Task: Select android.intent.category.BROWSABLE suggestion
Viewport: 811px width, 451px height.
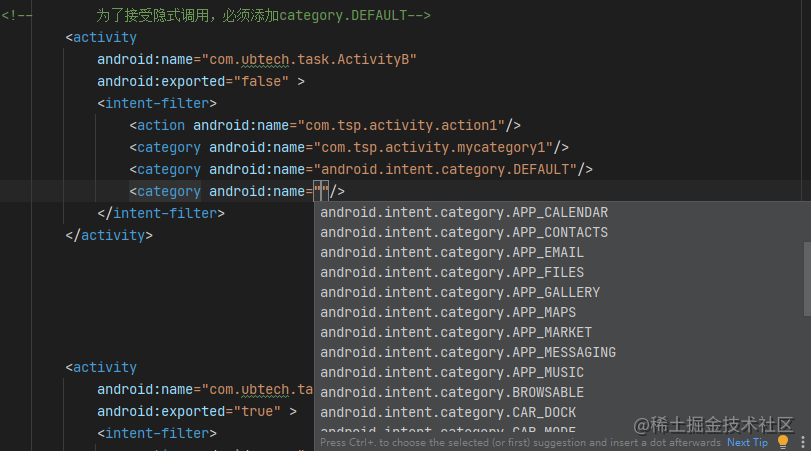Action: point(563,393)
